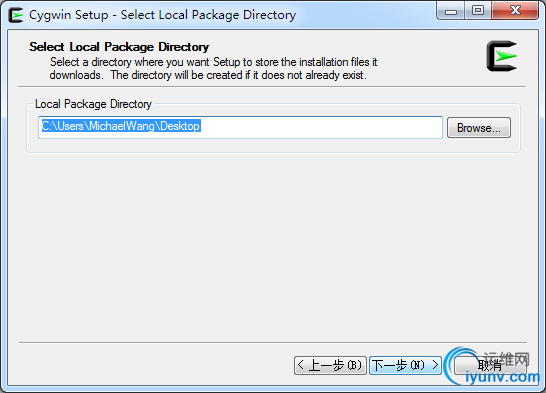Click the Cygwin logo in the header
546x393 pixels.
pyautogui.click(x=502, y=56)
